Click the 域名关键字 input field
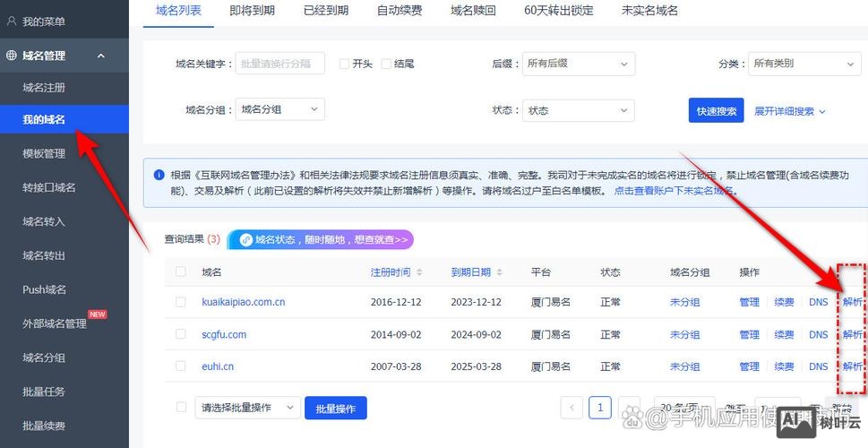868x448 pixels. pos(280,64)
